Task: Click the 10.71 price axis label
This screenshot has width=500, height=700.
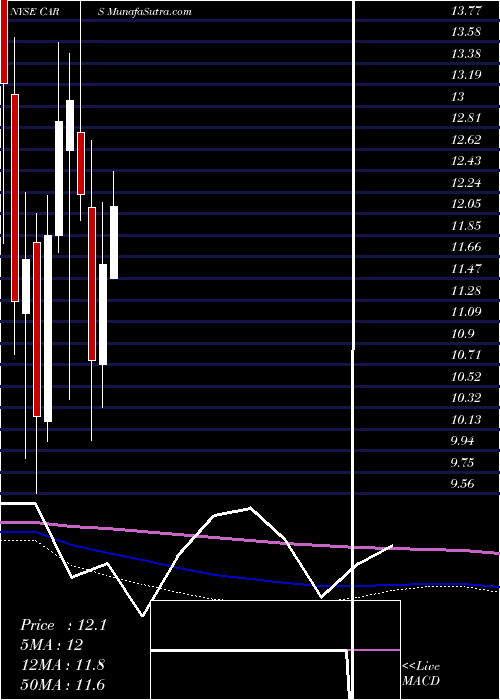Action: [467, 355]
